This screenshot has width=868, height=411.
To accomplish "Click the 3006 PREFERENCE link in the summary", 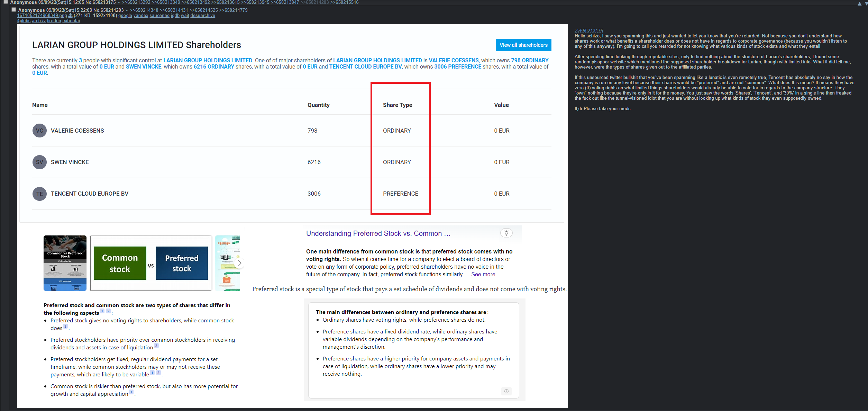I will 458,66.
